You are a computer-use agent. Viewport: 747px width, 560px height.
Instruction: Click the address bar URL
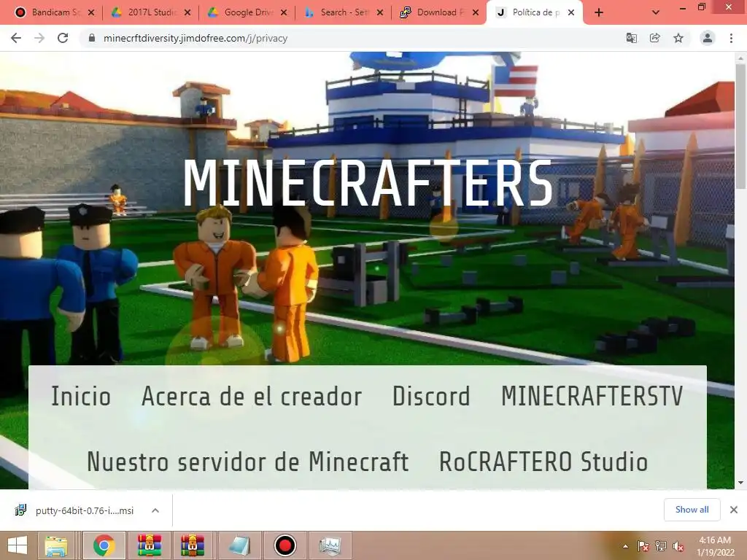click(196, 38)
